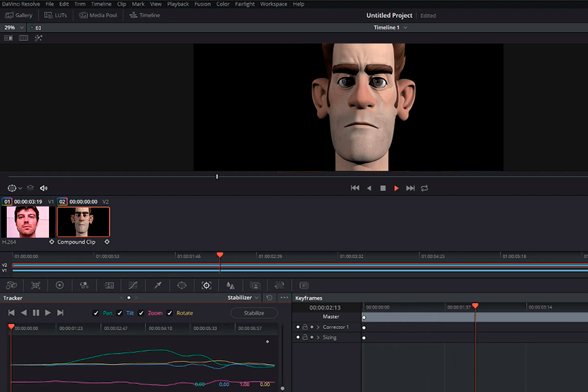
Task: Select the Qualifier eyedropper tool
Action: [158, 285]
